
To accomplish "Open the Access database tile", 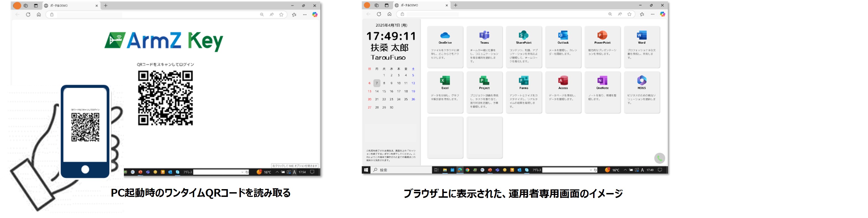I will pyautogui.click(x=563, y=92).
